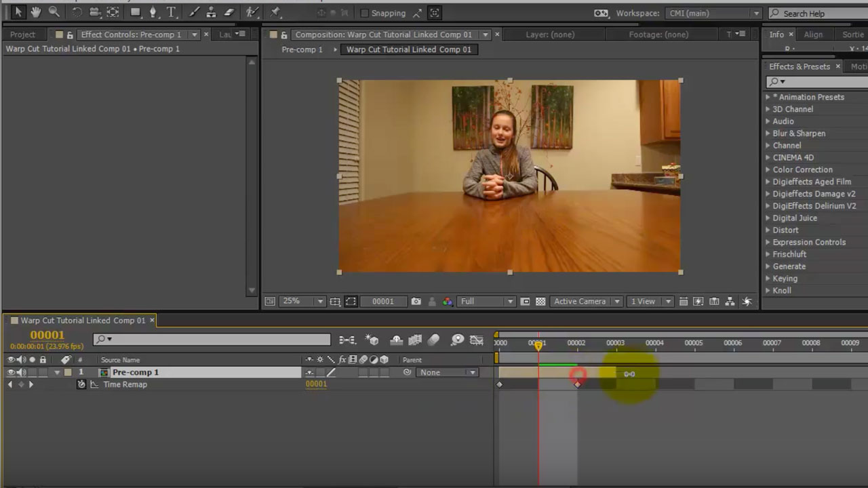Screen dimensions: 868x488
Task: Open brainstorm in timeline
Action: tap(457, 340)
